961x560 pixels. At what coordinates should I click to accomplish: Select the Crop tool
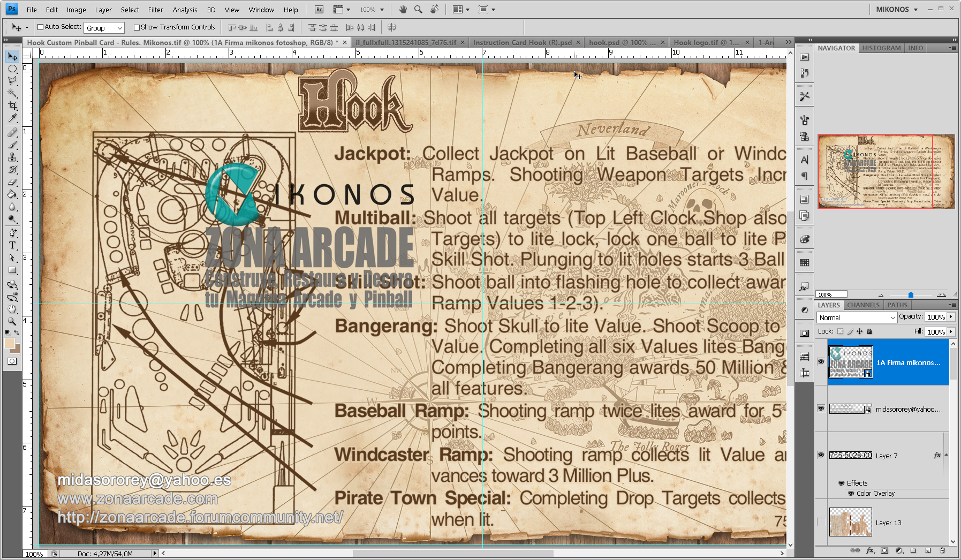coord(12,106)
